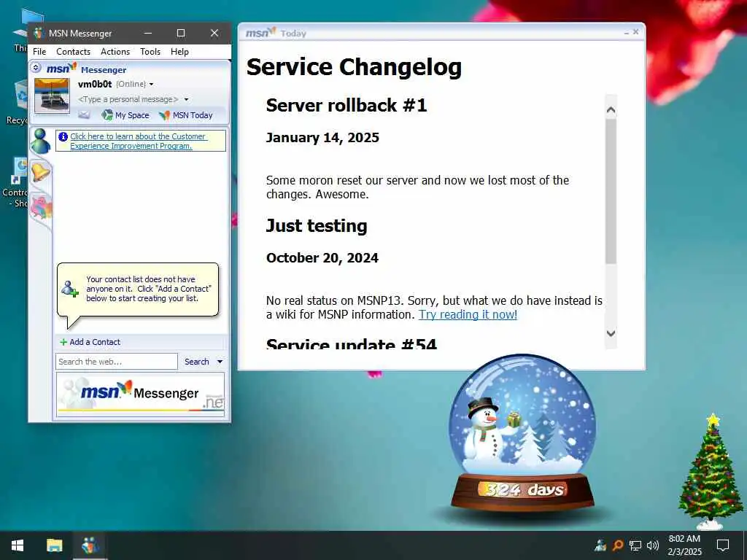Open the Windows Start menu
Screen dimensions: 747x560
pos(18,545)
